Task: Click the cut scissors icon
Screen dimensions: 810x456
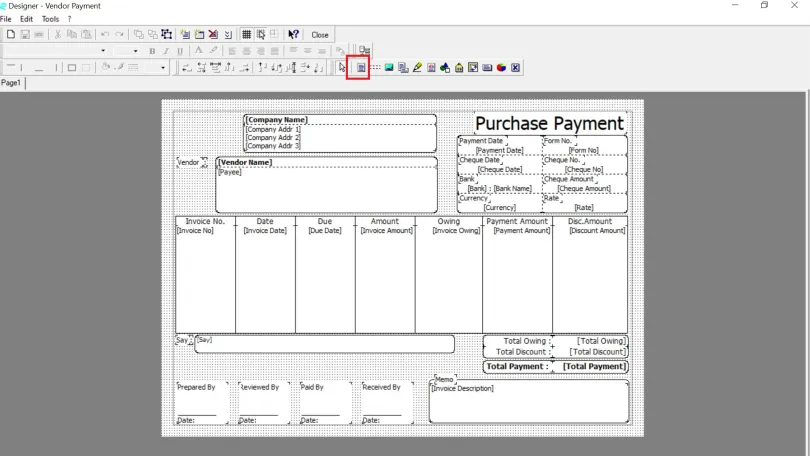Action: (58, 34)
